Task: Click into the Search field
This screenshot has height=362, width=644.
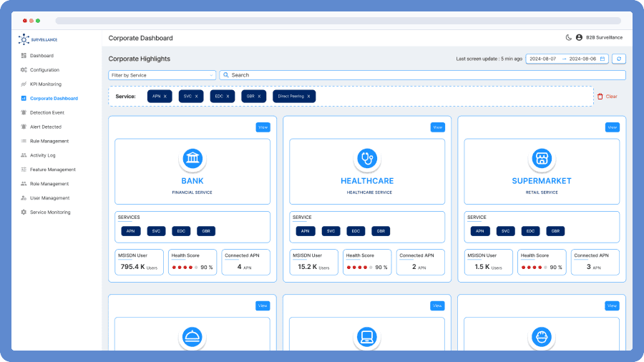Action: coord(423,75)
